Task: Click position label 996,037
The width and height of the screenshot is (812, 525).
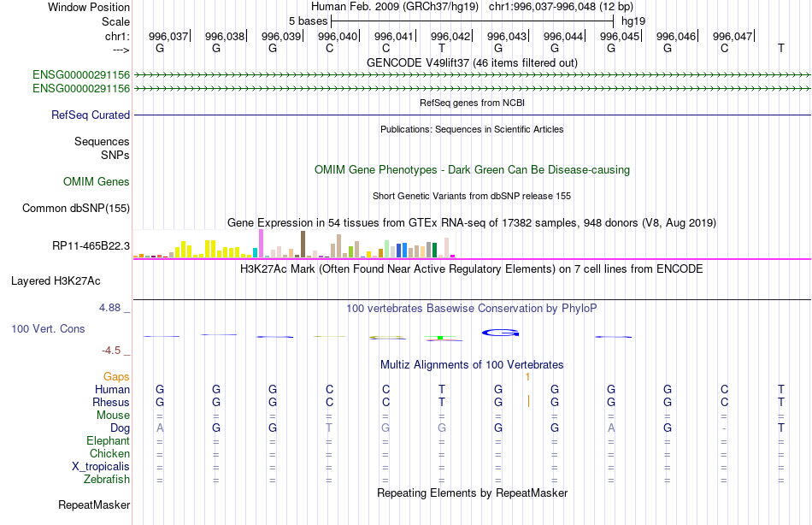Action: coord(168,36)
